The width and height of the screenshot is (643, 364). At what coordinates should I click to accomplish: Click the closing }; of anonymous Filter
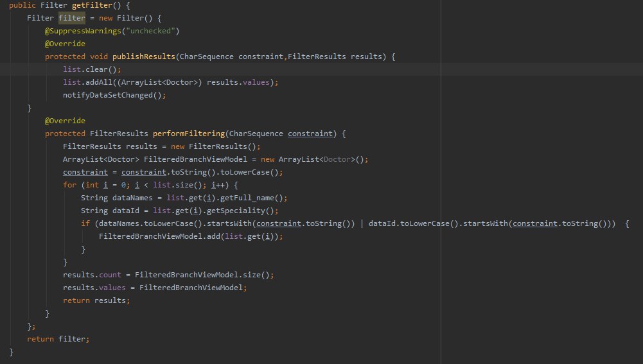(31, 326)
